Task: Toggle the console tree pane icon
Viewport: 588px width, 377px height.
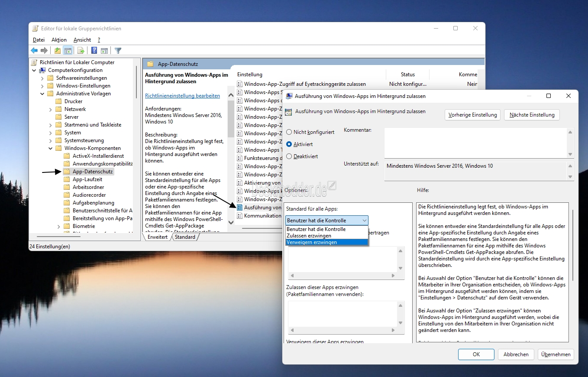Action: pyautogui.click(x=68, y=51)
